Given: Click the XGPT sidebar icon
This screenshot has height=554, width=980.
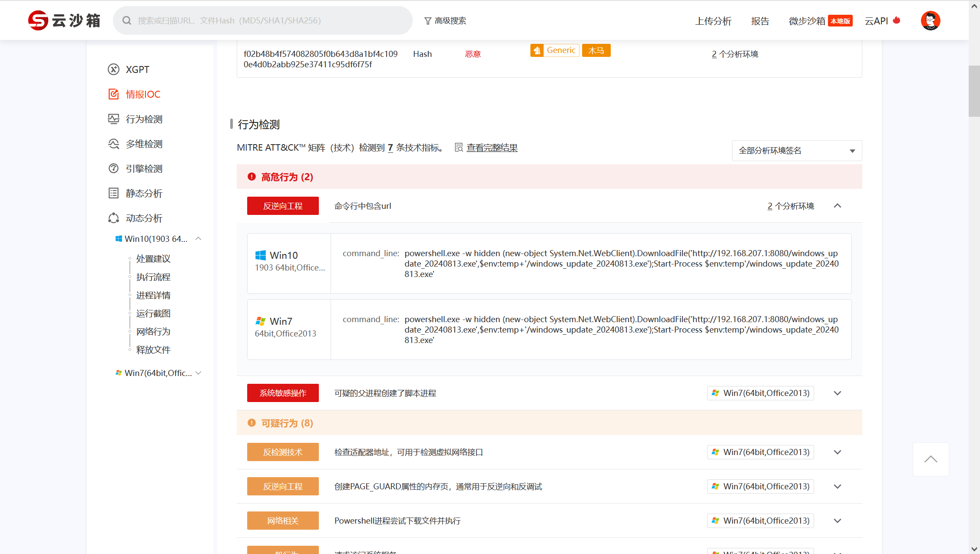Looking at the screenshot, I should 113,69.
